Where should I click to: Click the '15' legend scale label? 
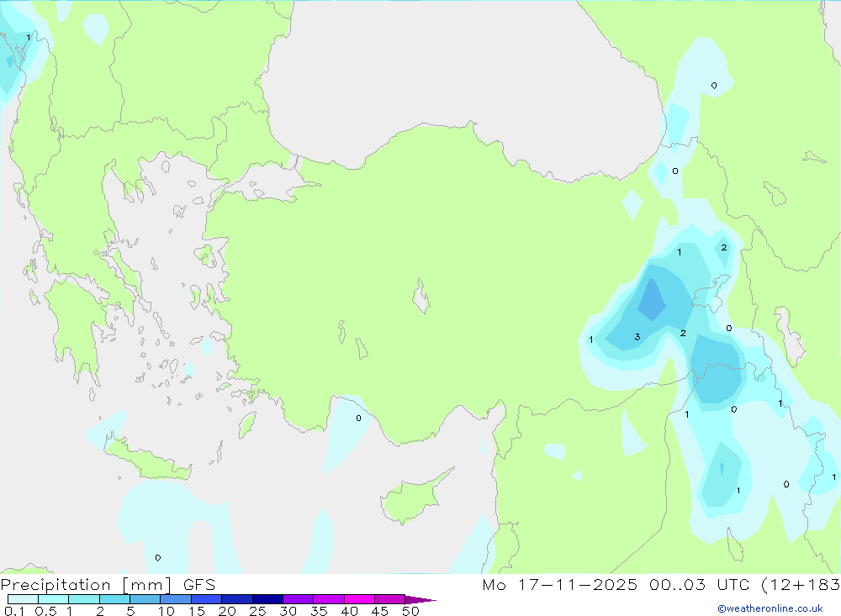pos(196,611)
